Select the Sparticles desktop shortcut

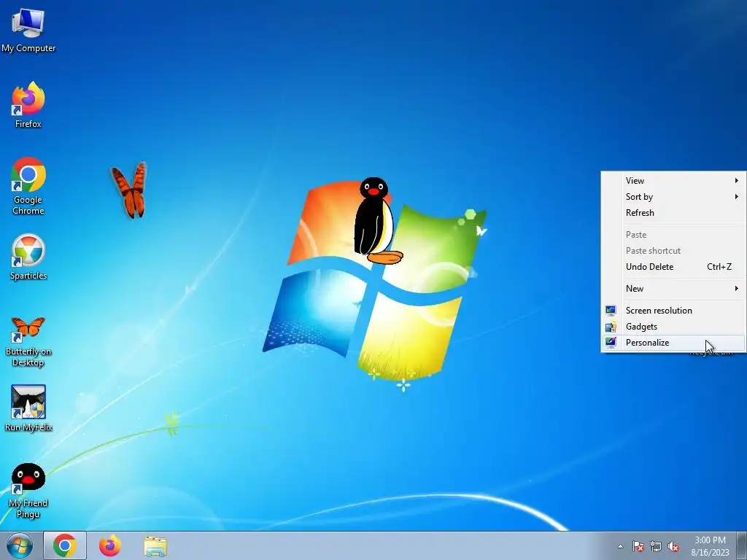pyautogui.click(x=28, y=257)
